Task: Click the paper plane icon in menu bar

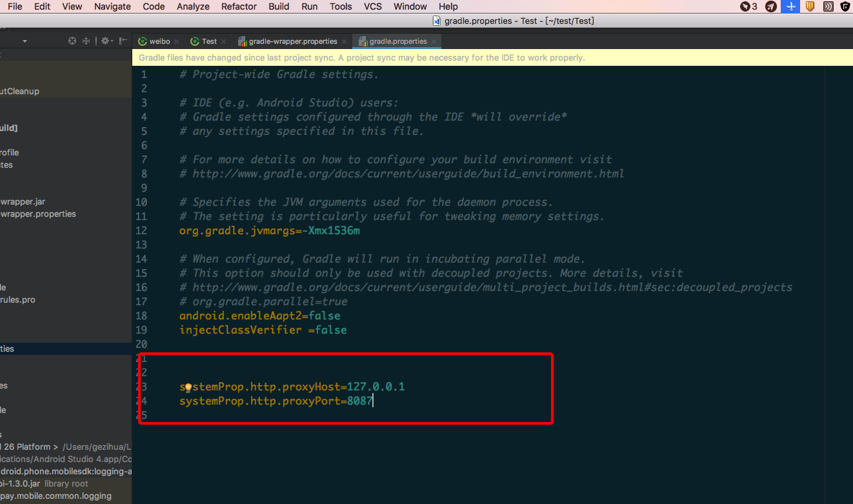Action: tap(771, 6)
